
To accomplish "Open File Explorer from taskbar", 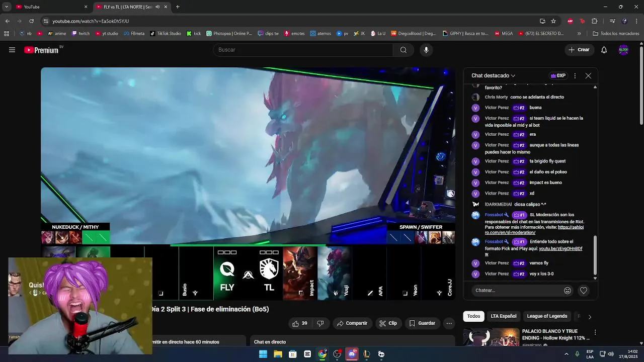I will pos(278,354).
